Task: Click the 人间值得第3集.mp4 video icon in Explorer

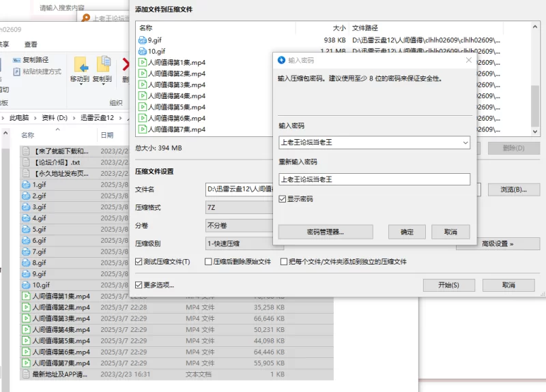Action: coord(26,318)
